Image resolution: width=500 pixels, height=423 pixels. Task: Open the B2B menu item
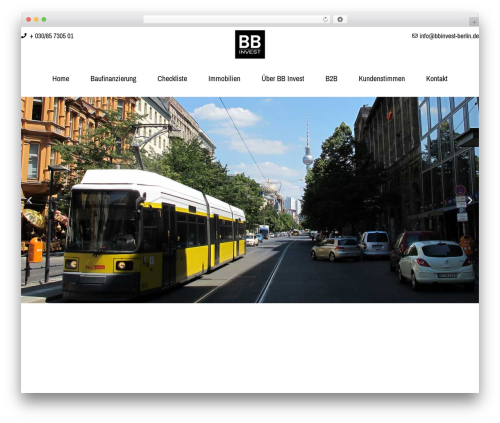pos(331,79)
